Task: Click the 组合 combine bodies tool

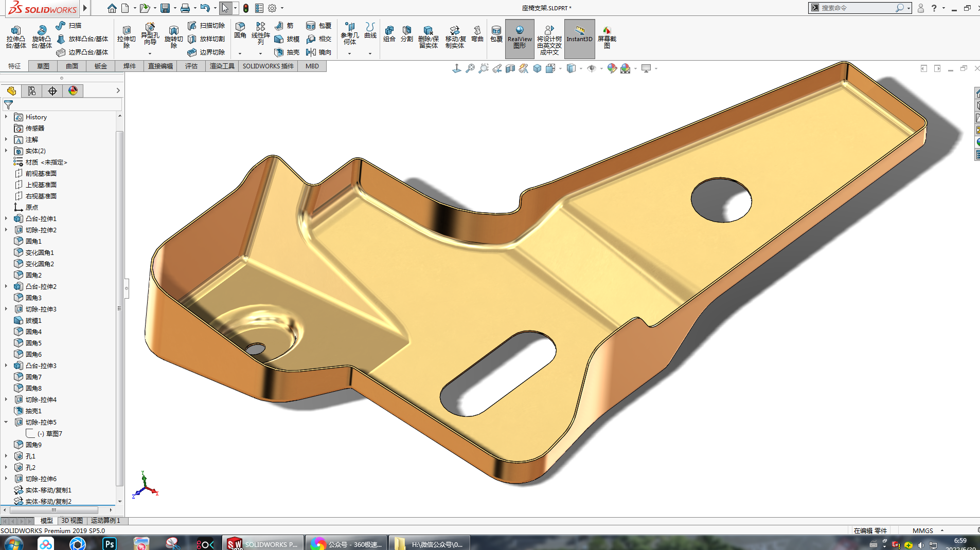Action: [389, 34]
